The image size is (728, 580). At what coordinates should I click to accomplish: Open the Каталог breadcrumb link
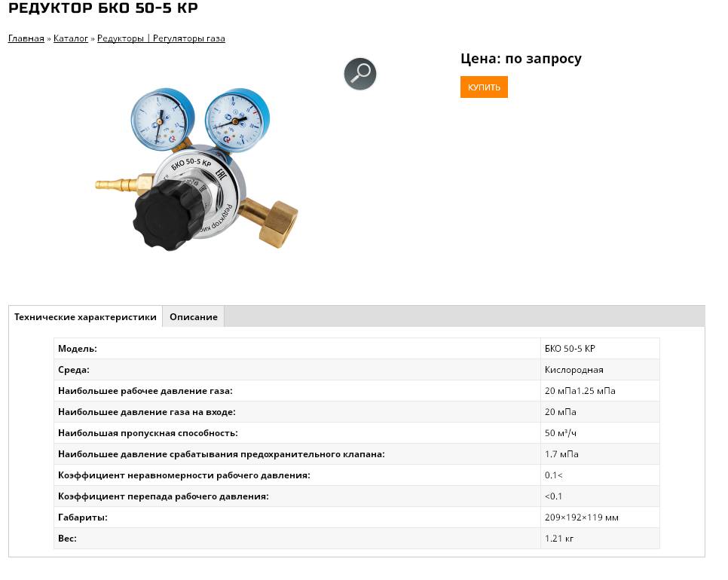coord(71,38)
